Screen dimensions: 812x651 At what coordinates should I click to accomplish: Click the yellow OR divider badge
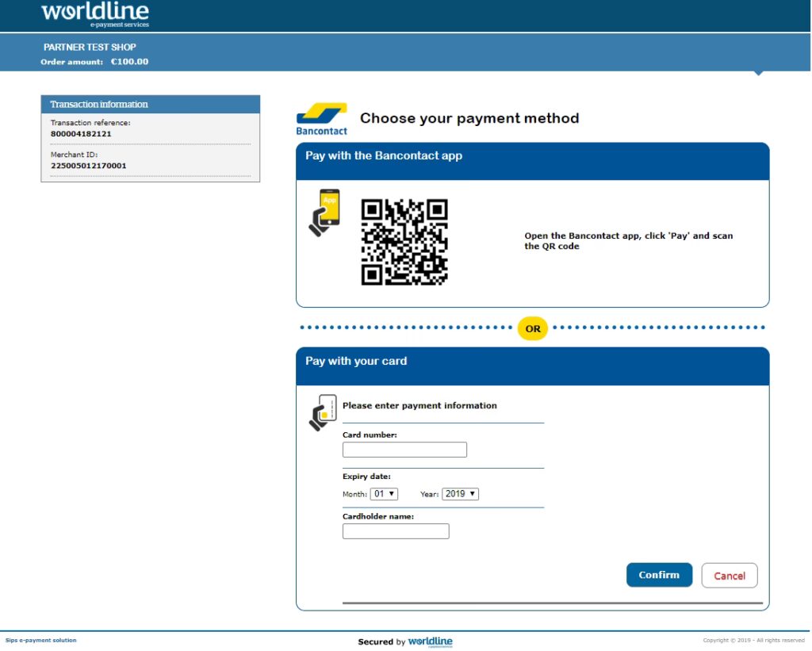(533, 328)
